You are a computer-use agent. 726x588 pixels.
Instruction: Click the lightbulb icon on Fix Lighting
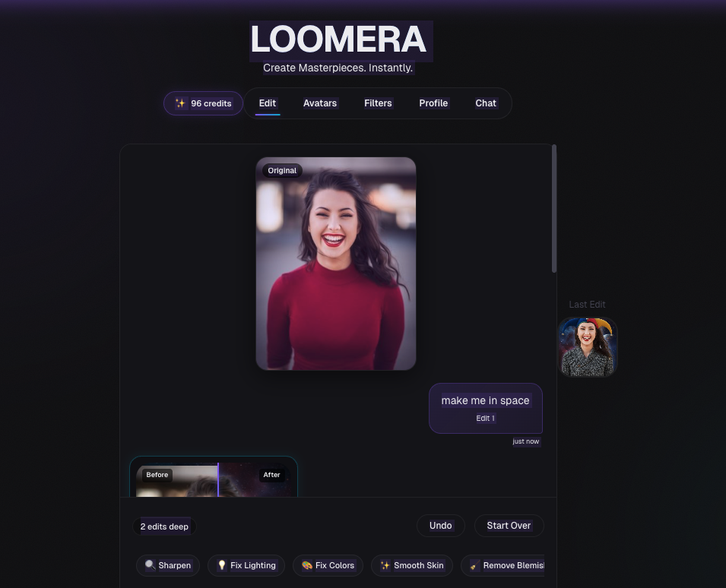[x=222, y=565]
